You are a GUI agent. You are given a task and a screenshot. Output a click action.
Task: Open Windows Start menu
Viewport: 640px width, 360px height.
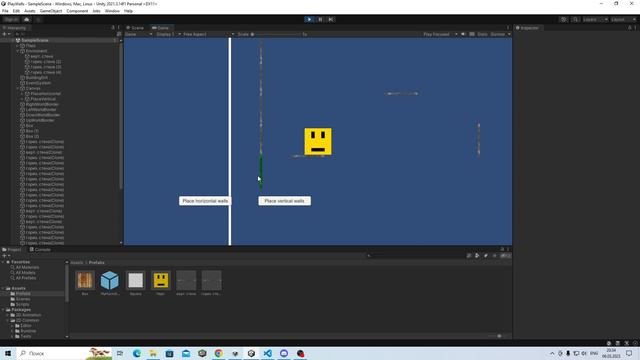click(x=8, y=353)
